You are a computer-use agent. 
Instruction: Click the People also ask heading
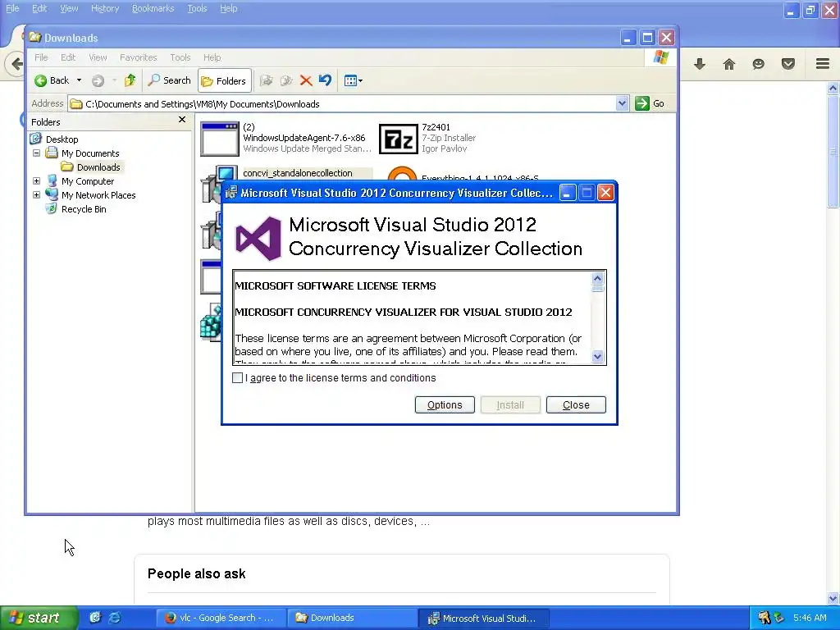(197, 573)
